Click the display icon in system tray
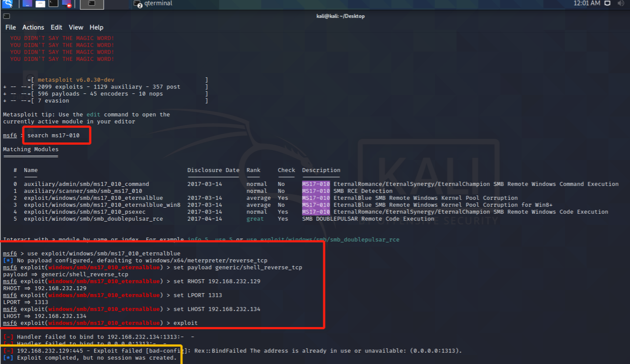Viewport: 630px width, 364px height. (608, 3)
